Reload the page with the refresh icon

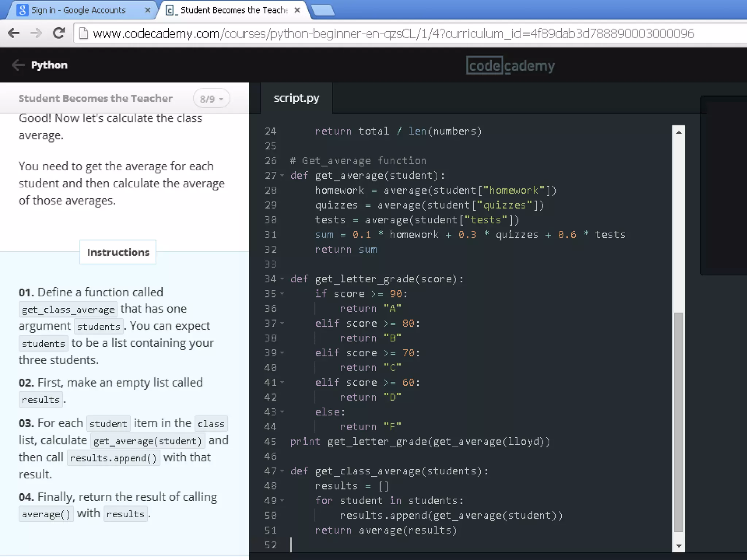[58, 33]
